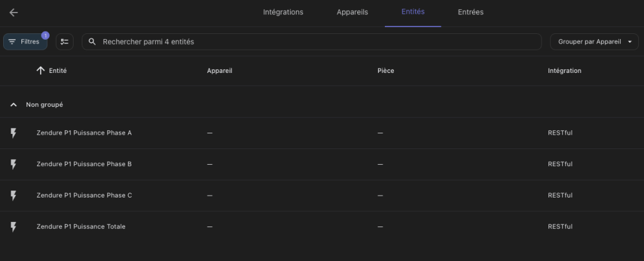Image resolution: width=644 pixels, height=261 pixels.
Task: Open the Grouper par Appareil dropdown
Action: click(x=594, y=42)
